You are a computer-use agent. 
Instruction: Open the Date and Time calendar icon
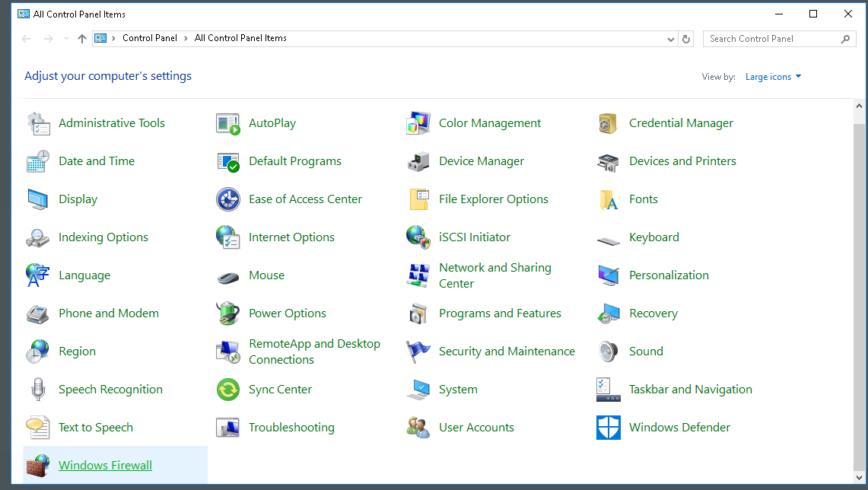coord(38,161)
